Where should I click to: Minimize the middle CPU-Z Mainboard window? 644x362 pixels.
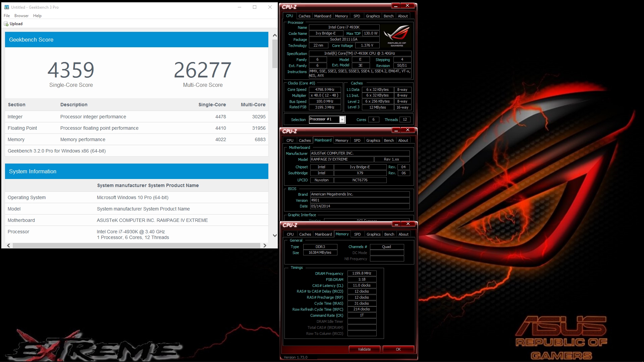(x=396, y=130)
